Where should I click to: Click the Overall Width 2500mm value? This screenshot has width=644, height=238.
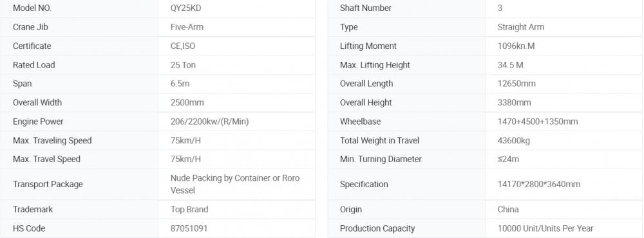[187, 102]
